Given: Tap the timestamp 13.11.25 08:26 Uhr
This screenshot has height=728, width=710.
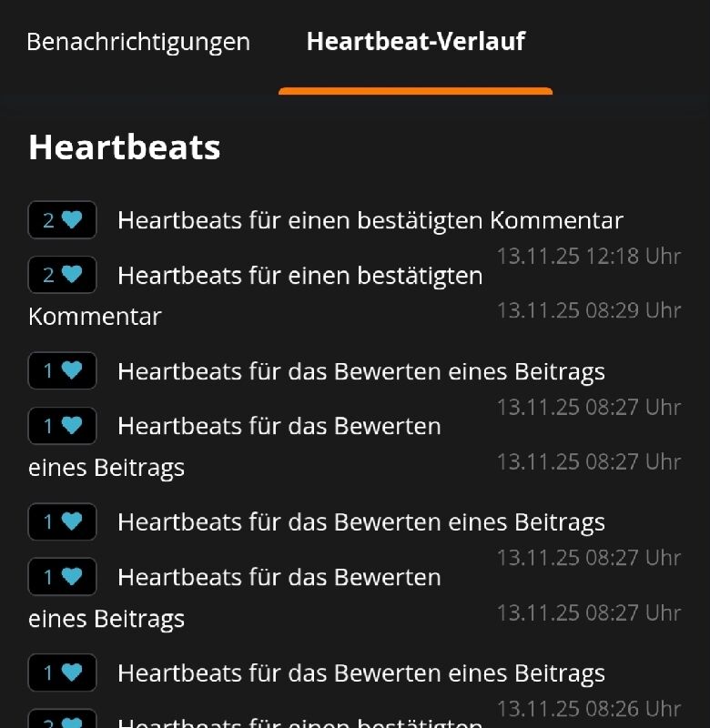Looking at the screenshot, I should click(x=588, y=708).
